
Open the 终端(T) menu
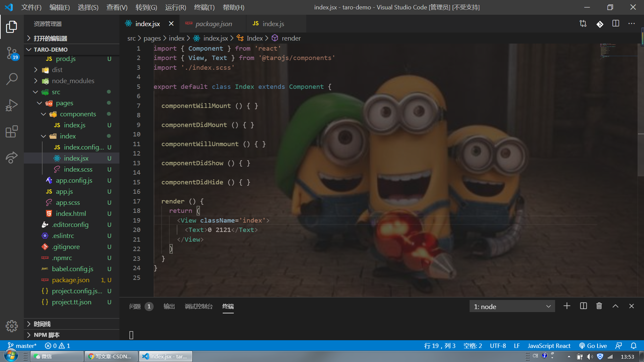tap(204, 7)
